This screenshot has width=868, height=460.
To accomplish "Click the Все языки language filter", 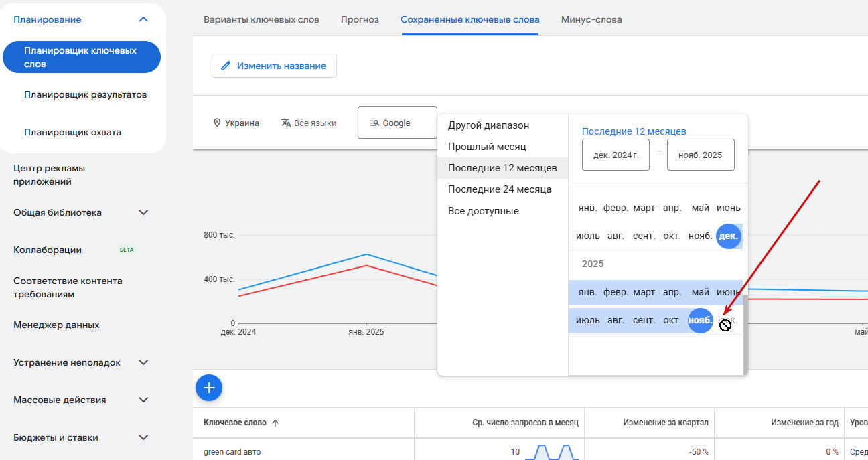I will coord(308,123).
